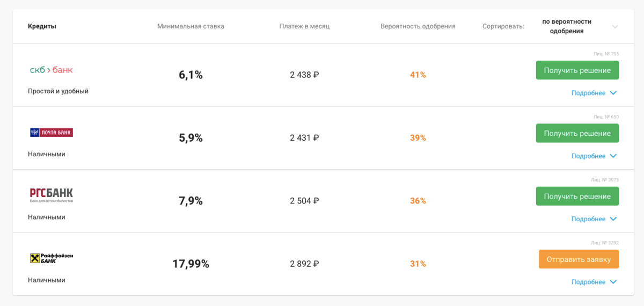Expand Подробнее for Raiffeisen Bank offer
The image size is (644, 306).
pyautogui.click(x=594, y=282)
